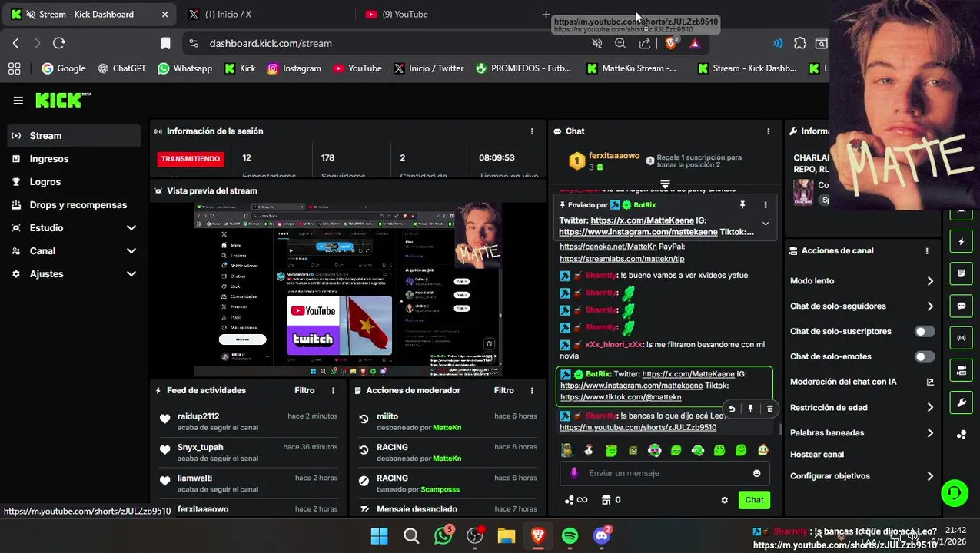Click the Enviar un mensaje input field
The width and height of the screenshot is (980, 553).
click(x=665, y=473)
